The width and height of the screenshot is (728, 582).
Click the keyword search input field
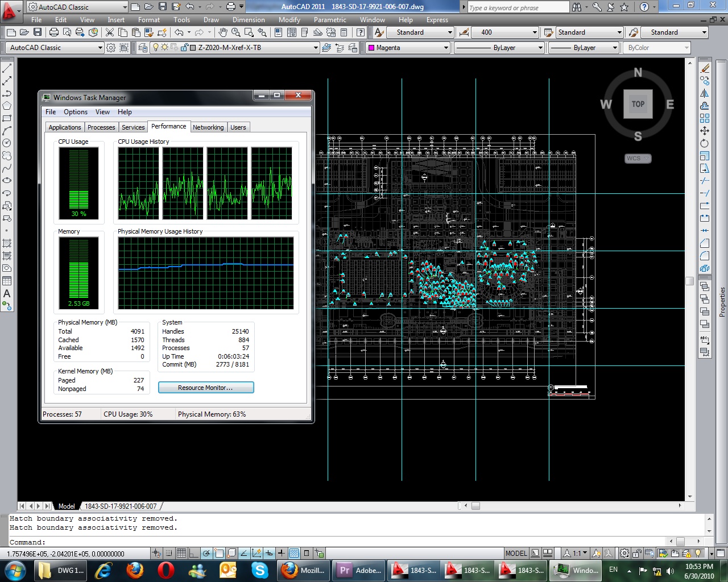(518, 7)
